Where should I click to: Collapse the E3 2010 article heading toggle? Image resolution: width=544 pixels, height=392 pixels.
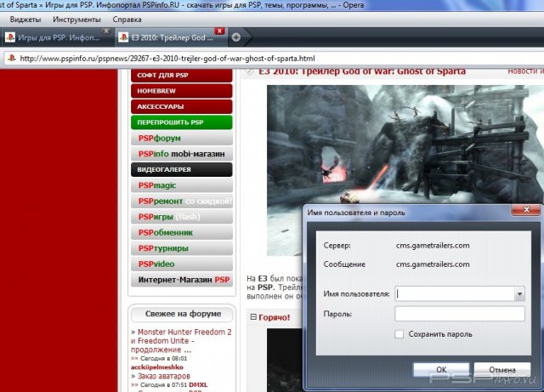point(250,72)
